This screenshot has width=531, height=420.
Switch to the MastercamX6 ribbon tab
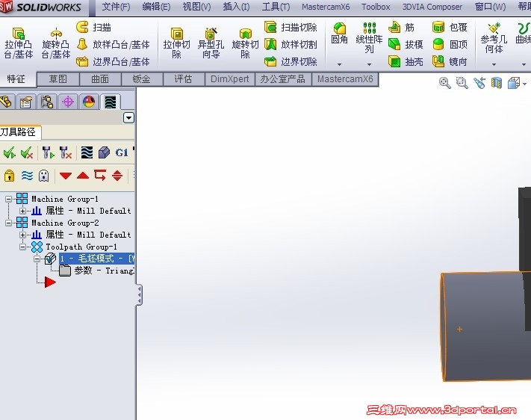[345, 79]
